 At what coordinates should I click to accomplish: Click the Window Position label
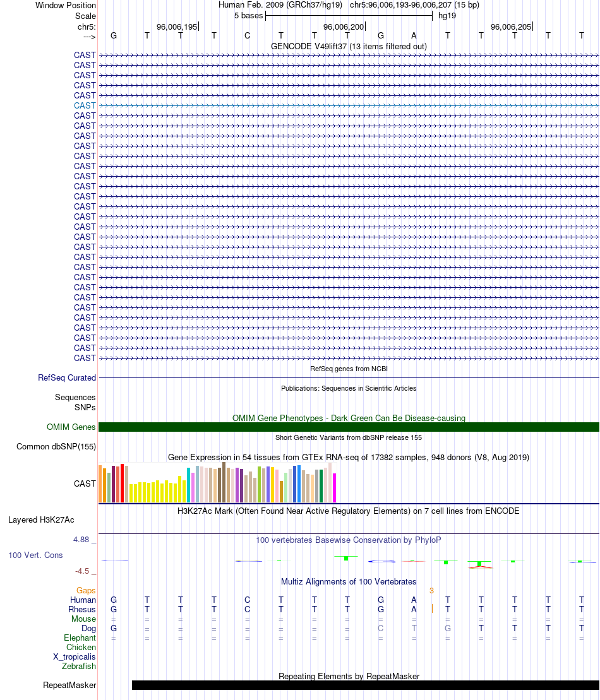[x=66, y=5]
